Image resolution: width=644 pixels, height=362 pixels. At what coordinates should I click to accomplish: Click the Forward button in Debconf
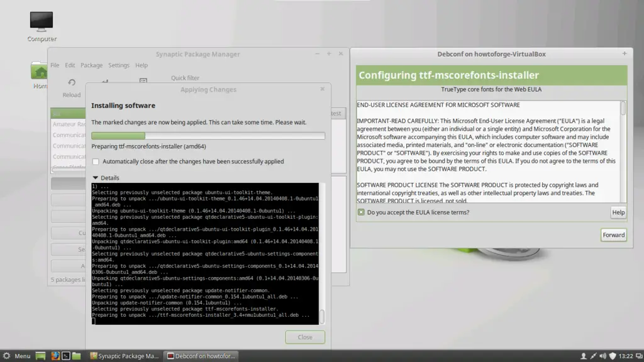click(614, 235)
